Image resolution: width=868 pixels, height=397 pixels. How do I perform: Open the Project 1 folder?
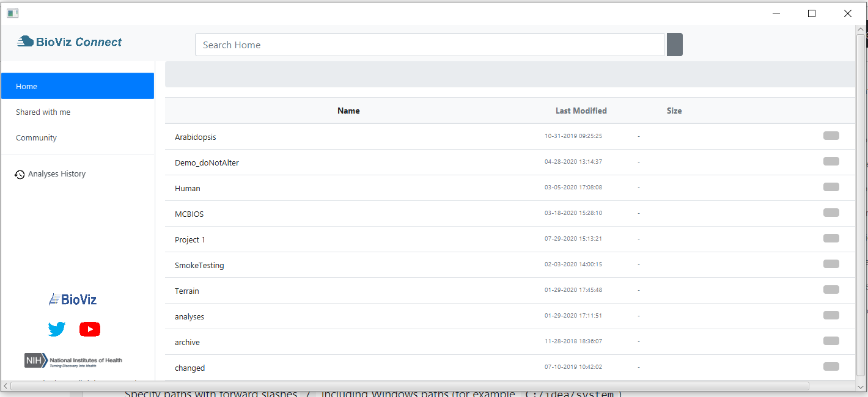190,240
